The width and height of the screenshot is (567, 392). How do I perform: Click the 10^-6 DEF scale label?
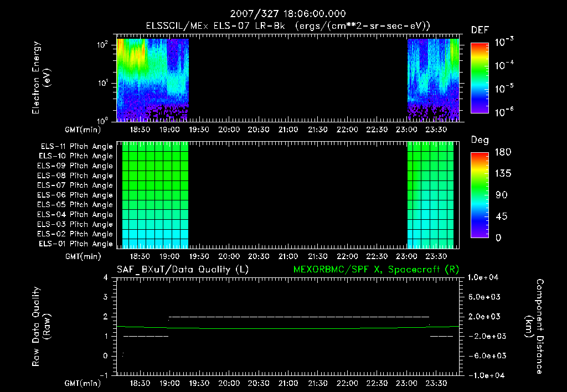point(504,112)
